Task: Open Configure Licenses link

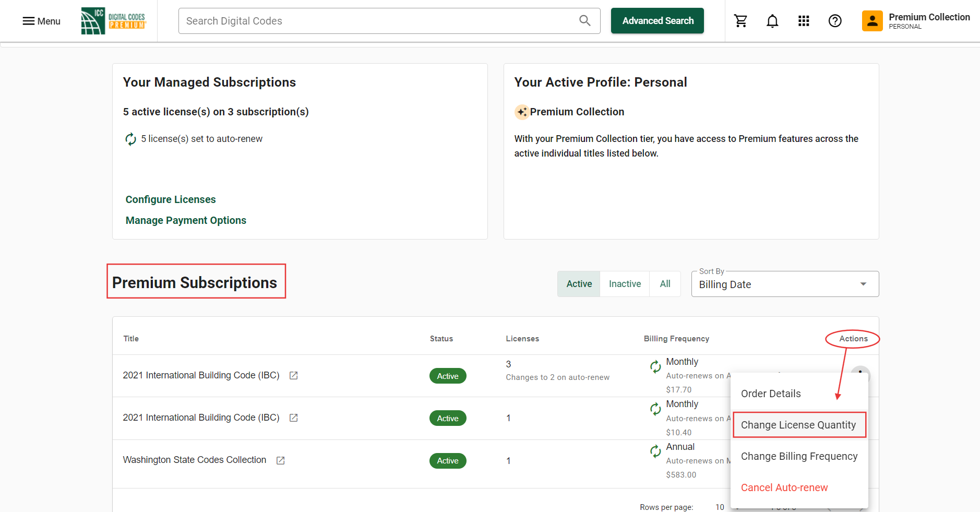Action: [171, 199]
